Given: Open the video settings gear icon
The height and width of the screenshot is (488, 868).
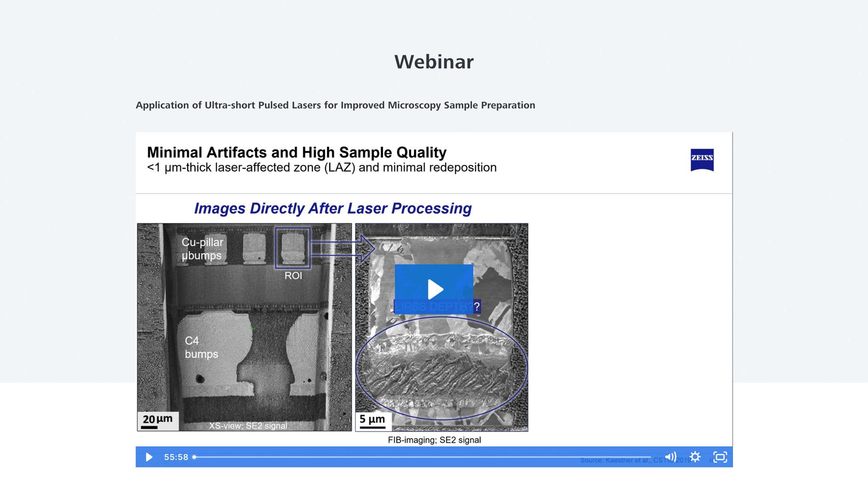Looking at the screenshot, I should click(x=695, y=457).
